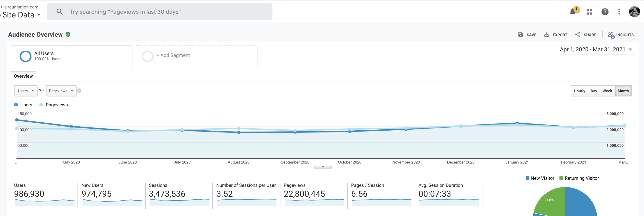
Task: Save the report with SAVE
Action: coord(527,35)
